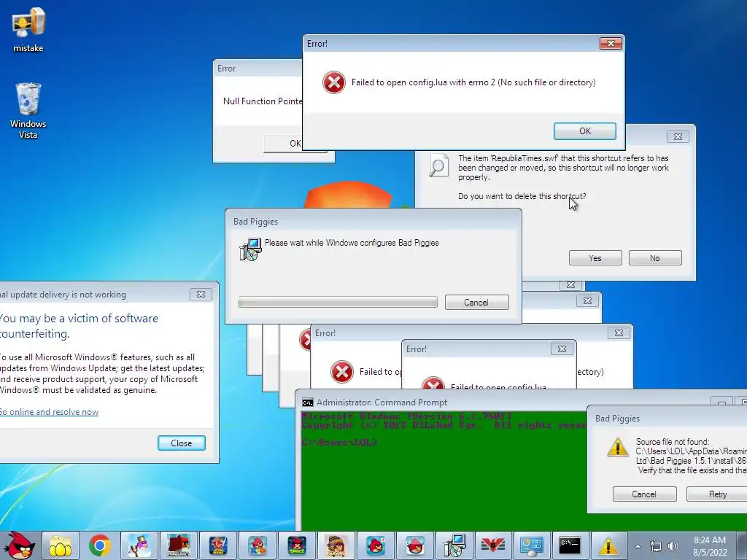Open the red eagle emblem taskbar icon
The width and height of the screenshot is (747, 560).
(492, 545)
